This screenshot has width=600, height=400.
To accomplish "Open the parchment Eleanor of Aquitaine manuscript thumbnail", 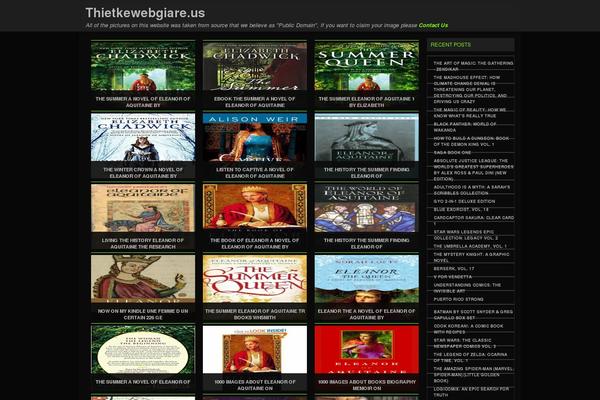I will pos(143,208).
